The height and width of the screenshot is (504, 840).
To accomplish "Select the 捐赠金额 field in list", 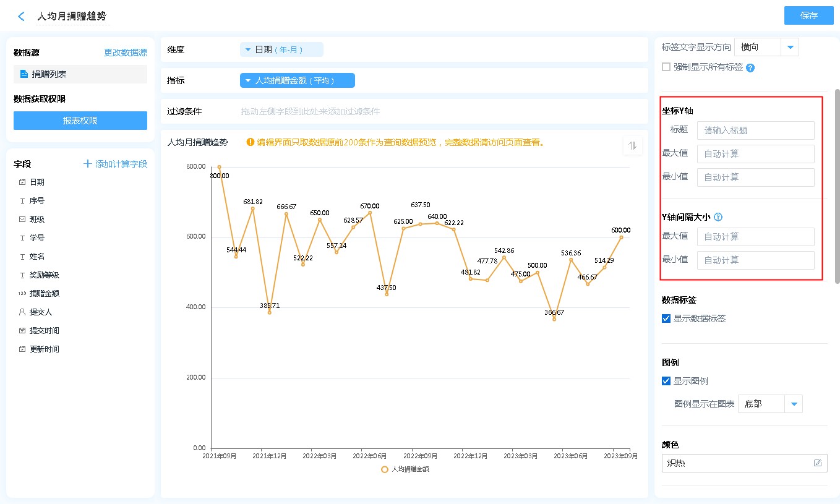I will (x=44, y=294).
